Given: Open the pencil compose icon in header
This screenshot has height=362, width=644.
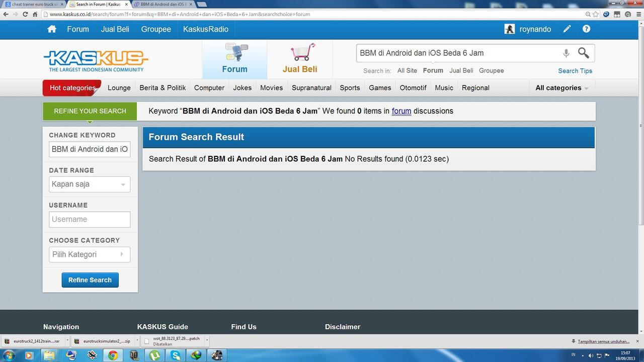Looking at the screenshot, I should coord(567,29).
